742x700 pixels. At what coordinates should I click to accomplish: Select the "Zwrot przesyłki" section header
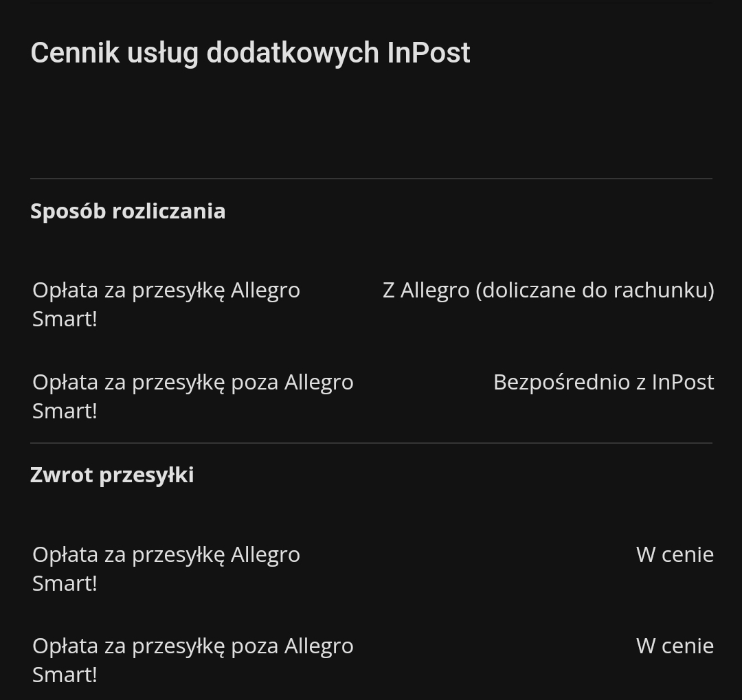(112, 475)
